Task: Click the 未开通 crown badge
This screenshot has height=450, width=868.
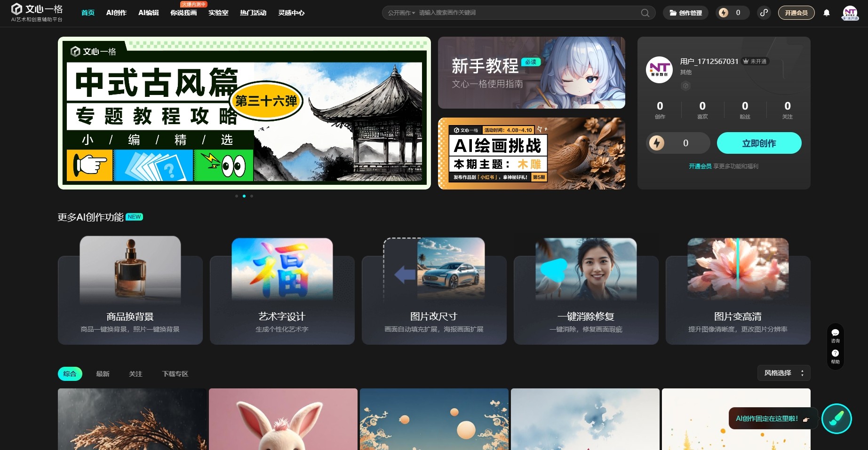Action: click(x=755, y=62)
